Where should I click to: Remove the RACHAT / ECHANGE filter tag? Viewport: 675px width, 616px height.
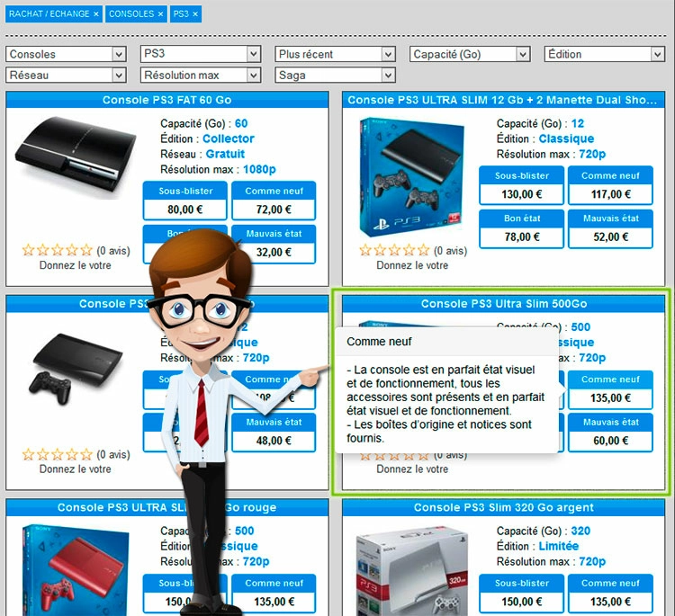pyautogui.click(x=96, y=14)
